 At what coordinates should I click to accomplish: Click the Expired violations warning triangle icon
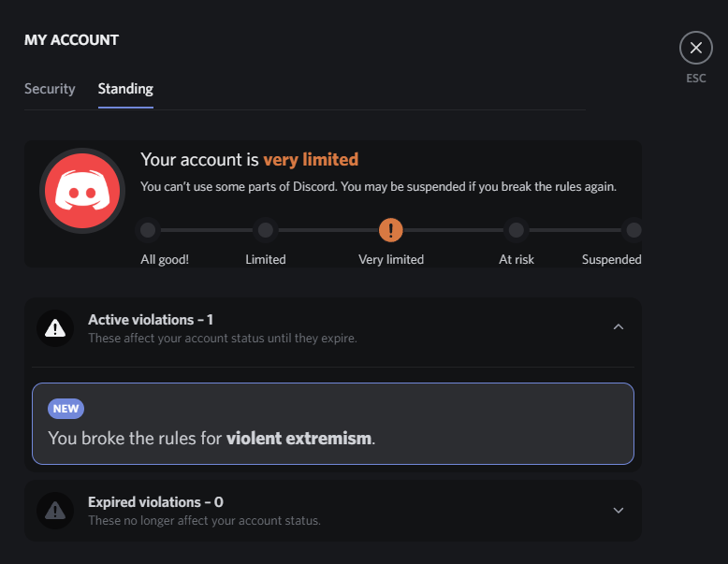coord(55,511)
